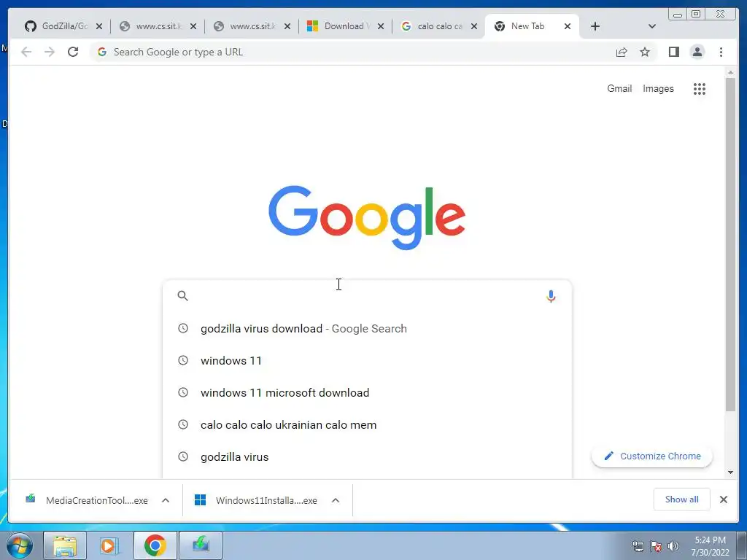Close the GodZilla GitHub tab
747x560 pixels.
click(99, 27)
